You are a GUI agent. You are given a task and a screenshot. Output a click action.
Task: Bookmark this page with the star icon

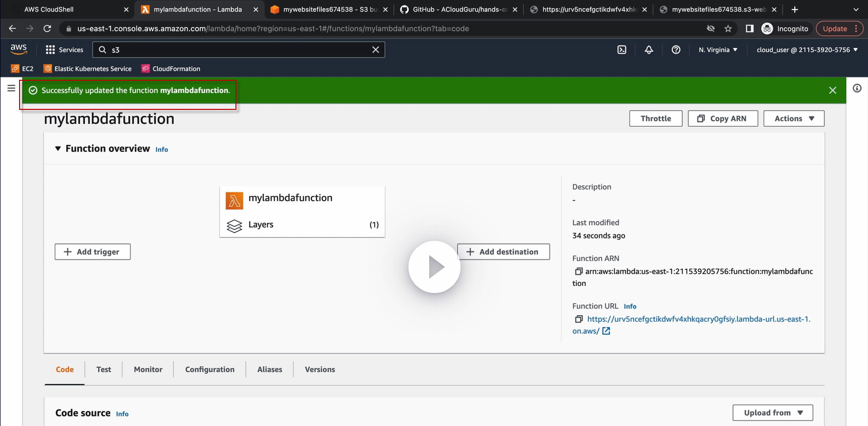[x=728, y=29]
